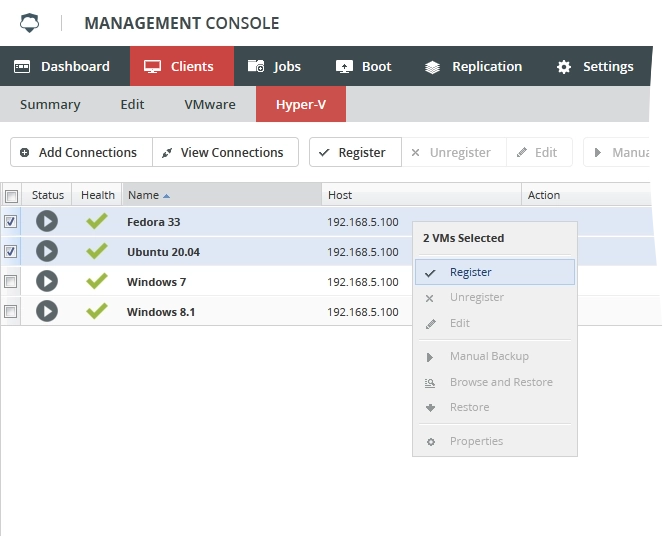Screen dimensions: 666x546
Task: Click the Register toolbar button
Action: coord(355,152)
